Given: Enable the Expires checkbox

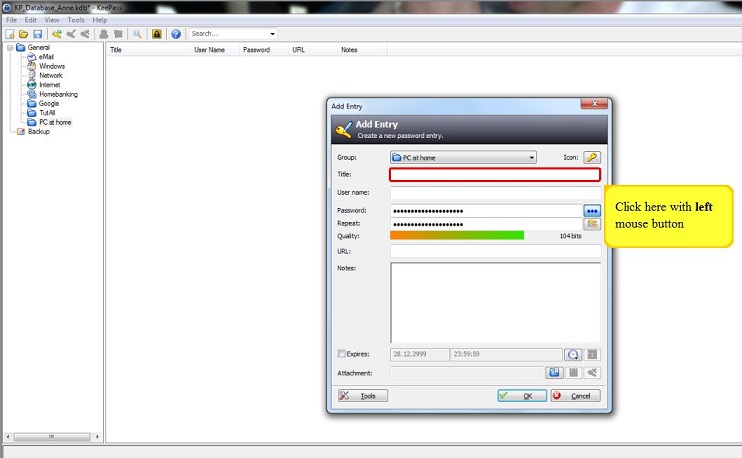Looking at the screenshot, I should pos(343,354).
